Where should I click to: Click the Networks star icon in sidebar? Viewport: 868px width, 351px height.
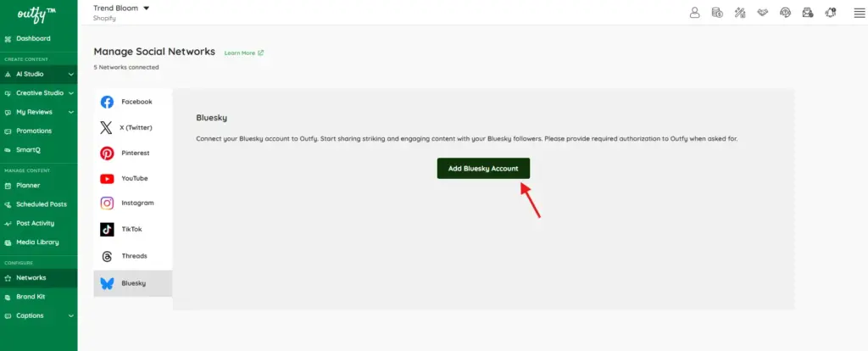(x=8, y=278)
